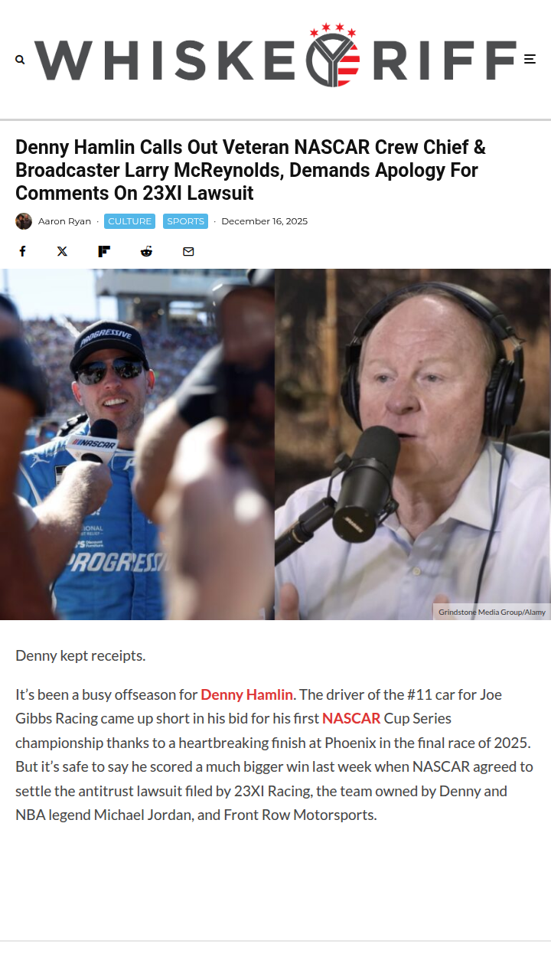Click Denny Hamlin interview photo
This screenshot has height=980, width=551.
click(137, 444)
